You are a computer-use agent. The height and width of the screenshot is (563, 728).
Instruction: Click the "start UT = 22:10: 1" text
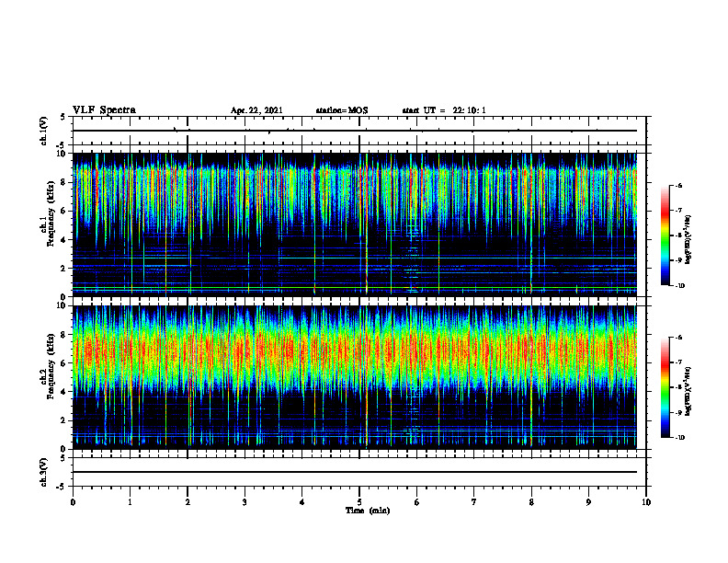click(x=444, y=110)
